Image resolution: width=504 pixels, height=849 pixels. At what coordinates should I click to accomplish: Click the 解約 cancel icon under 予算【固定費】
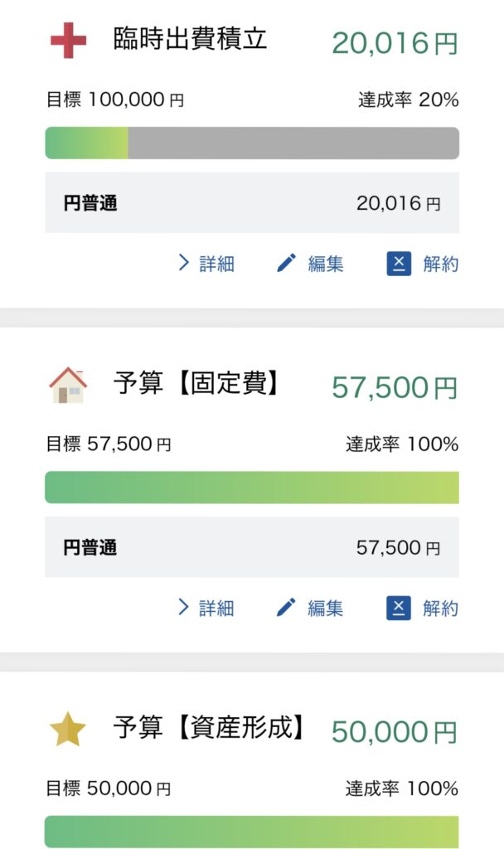(x=399, y=608)
